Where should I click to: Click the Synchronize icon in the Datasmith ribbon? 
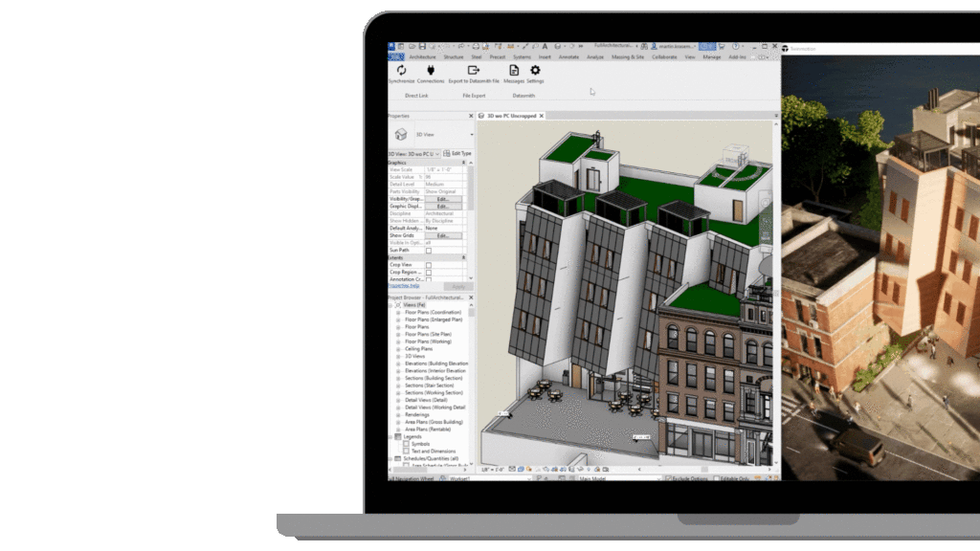401,71
